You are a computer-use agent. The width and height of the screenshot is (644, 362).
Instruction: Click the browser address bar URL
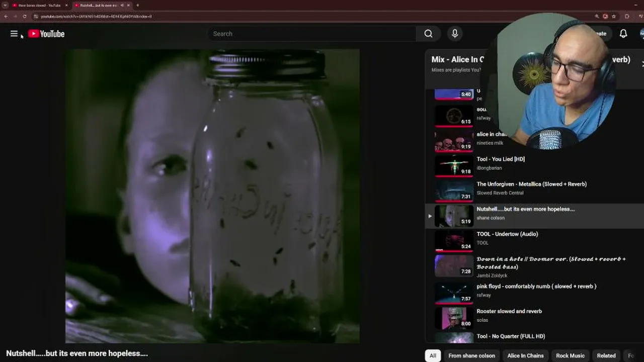point(96,16)
